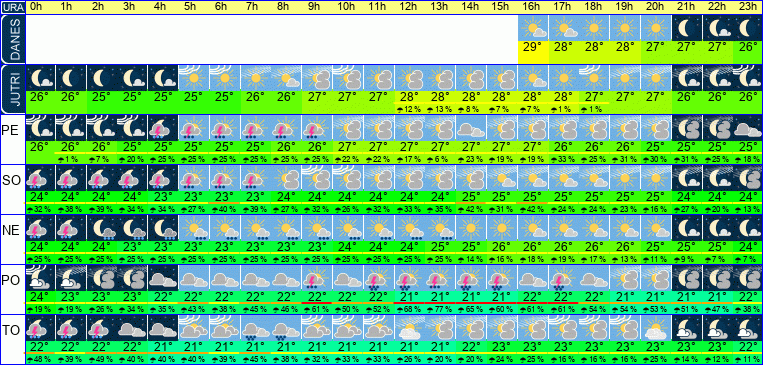763x365 pixels.
Task: Click the DANES 16h sunny weather icon
Action: 533,28
